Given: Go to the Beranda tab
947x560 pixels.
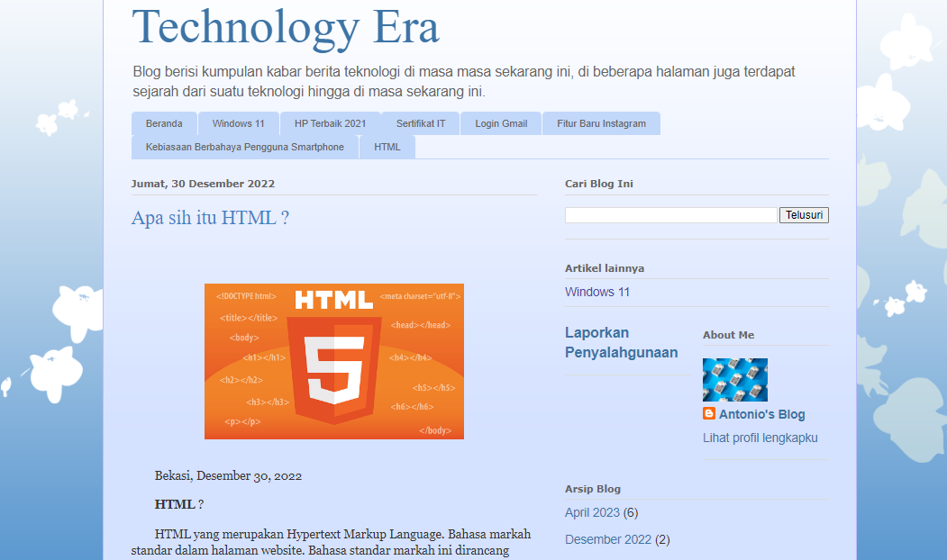Looking at the screenshot, I should [164, 123].
